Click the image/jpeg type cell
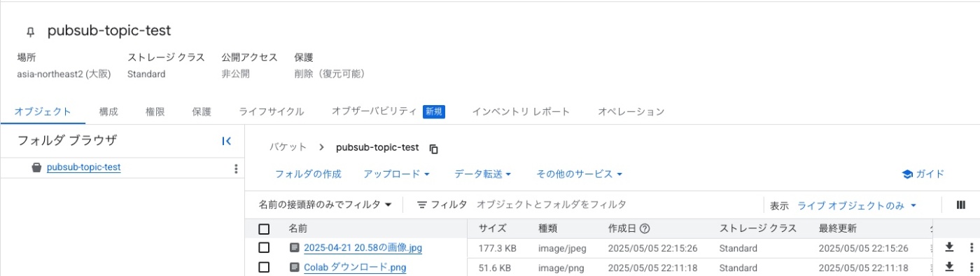980x276 pixels. tap(562, 248)
